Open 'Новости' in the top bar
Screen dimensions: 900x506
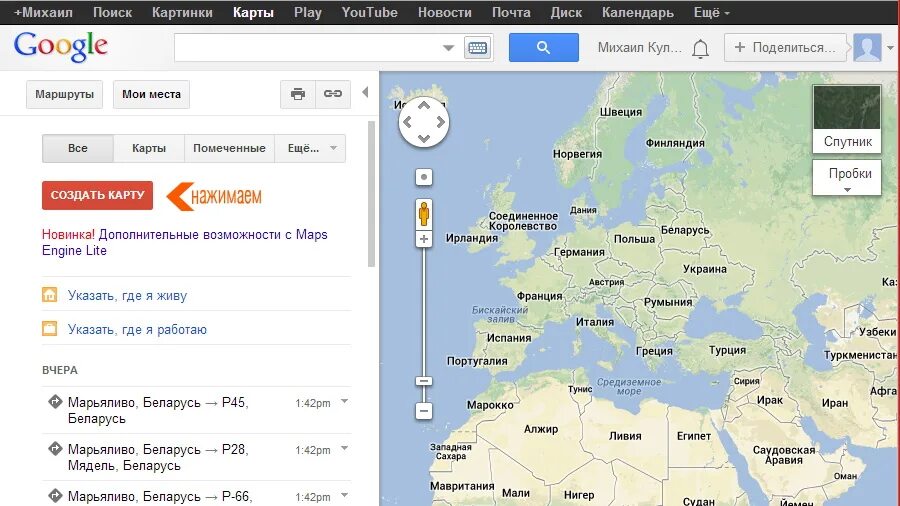(445, 12)
